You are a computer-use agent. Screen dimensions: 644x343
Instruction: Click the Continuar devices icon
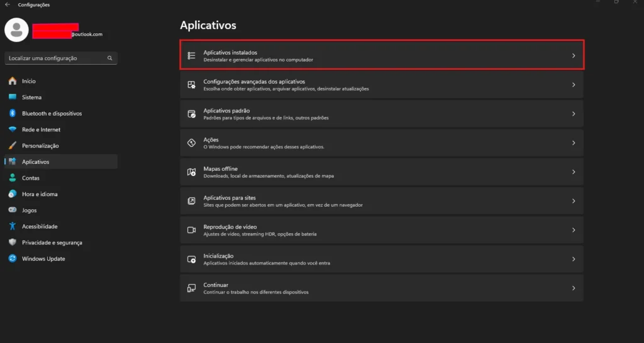(x=191, y=288)
